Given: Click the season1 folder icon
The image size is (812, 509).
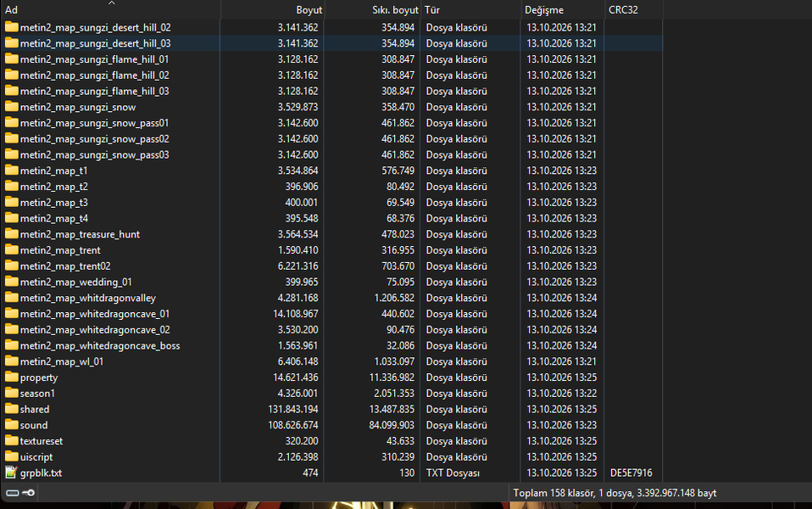Looking at the screenshot, I should (x=11, y=393).
